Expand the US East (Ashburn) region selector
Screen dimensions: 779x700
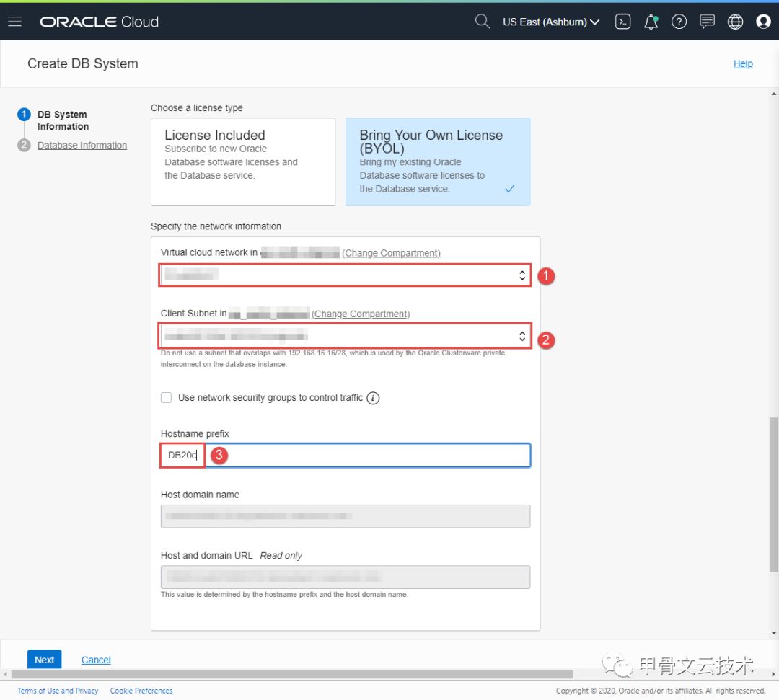[551, 22]
